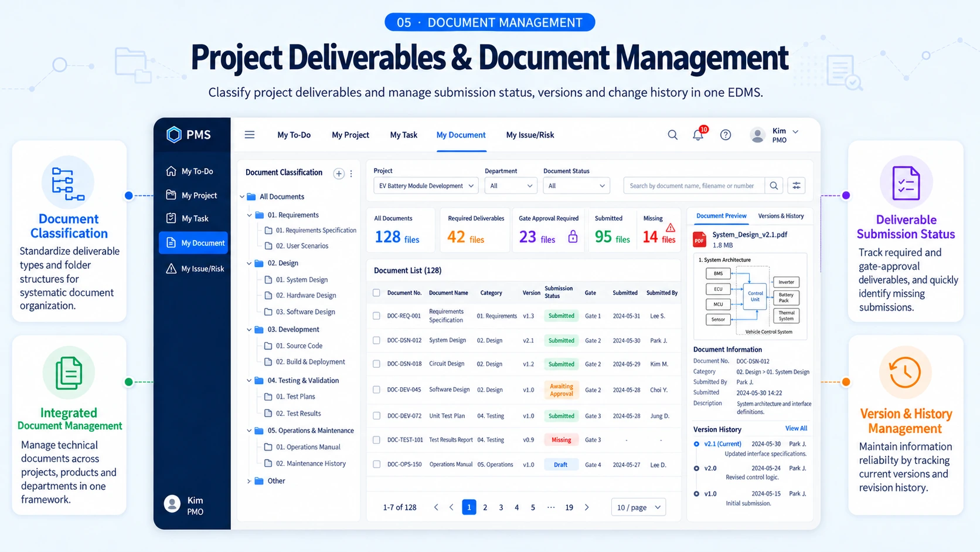Click the PMS hexagon logo
The height and width of the screenshot is (552, 980).
pos(173,135)
